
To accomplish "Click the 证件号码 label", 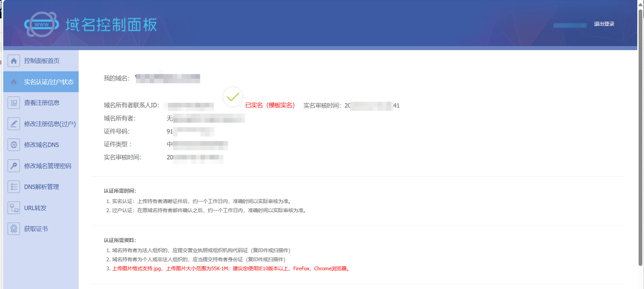I will [x=117, y=132].
